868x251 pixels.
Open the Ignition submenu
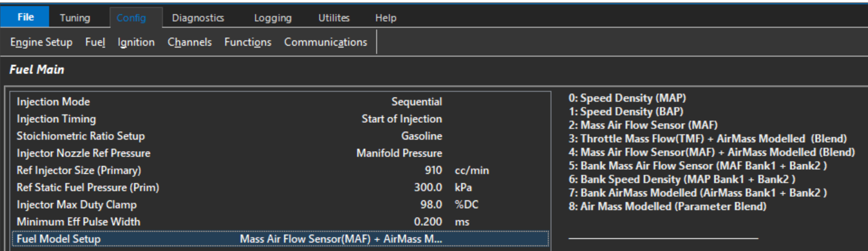(136, 42)
